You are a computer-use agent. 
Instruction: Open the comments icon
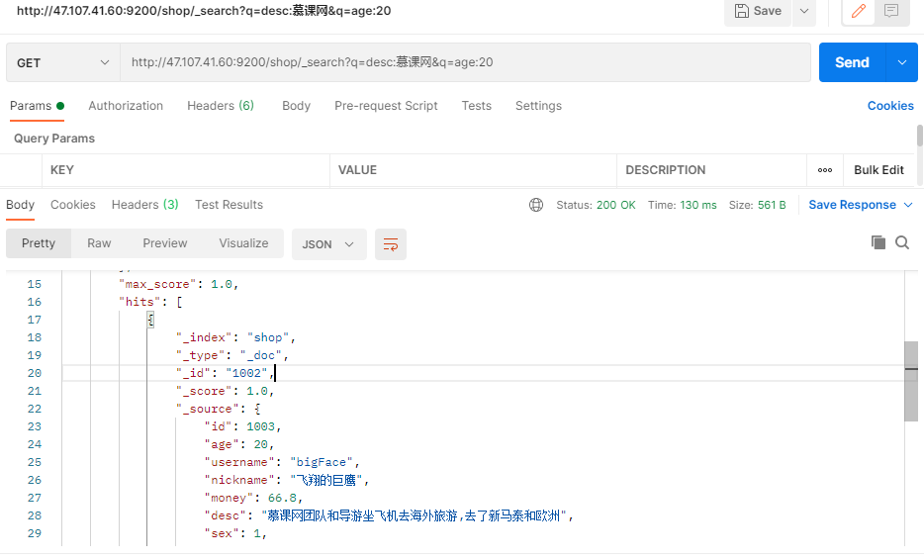click(x=891, y=11)
